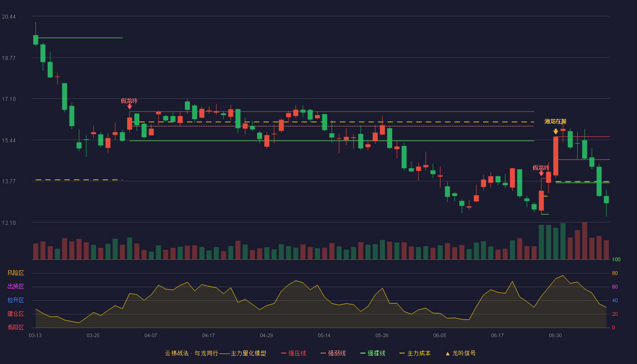Click the 04-17 date label
Image resolution: width=637 pixels, height=364 pixels.
pyautogui.click(x=208, y=335)
